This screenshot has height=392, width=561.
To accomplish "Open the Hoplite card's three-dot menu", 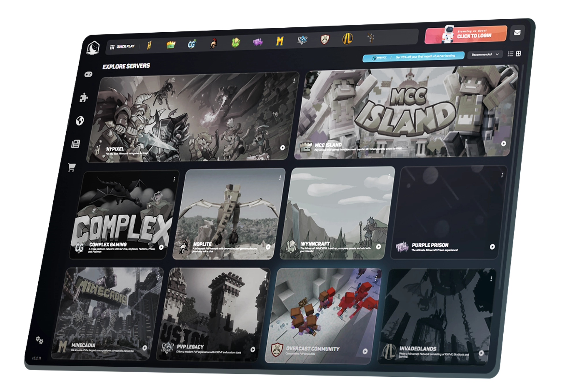I will click(x=280, y=178).
